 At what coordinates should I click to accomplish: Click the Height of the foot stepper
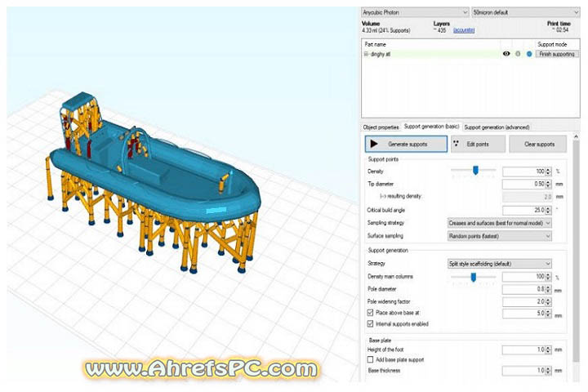point(548,350)
